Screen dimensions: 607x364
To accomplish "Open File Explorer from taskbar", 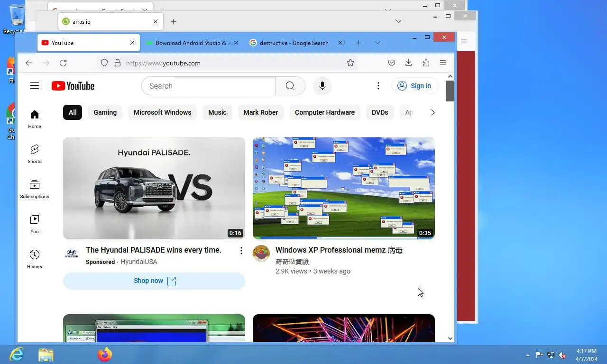I will click(x=46, y=355).
